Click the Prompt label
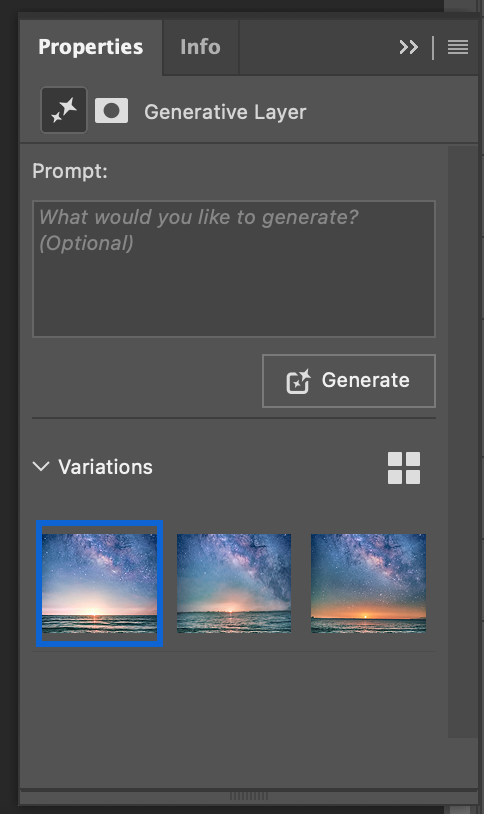This screenshot has width=484, height=814. pyautogui.click(x=70, y=171)
